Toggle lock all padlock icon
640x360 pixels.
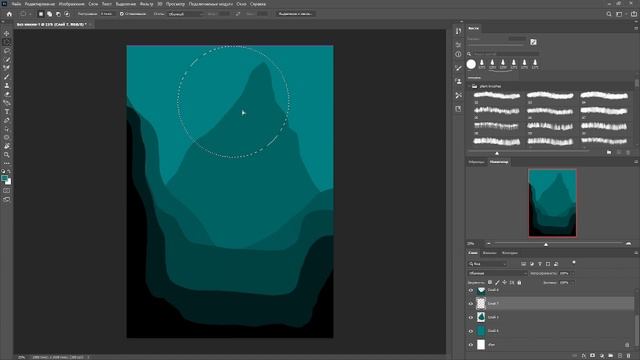[x=519, y=282]
